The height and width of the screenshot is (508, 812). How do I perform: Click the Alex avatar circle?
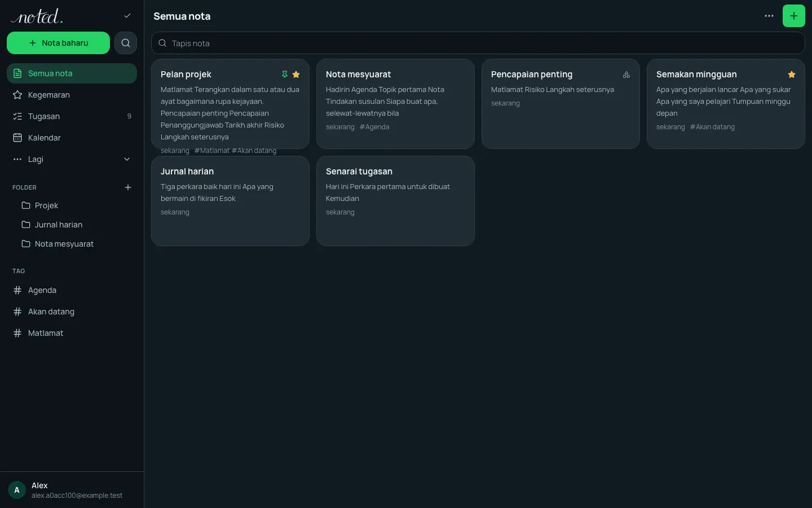point(17,490)
